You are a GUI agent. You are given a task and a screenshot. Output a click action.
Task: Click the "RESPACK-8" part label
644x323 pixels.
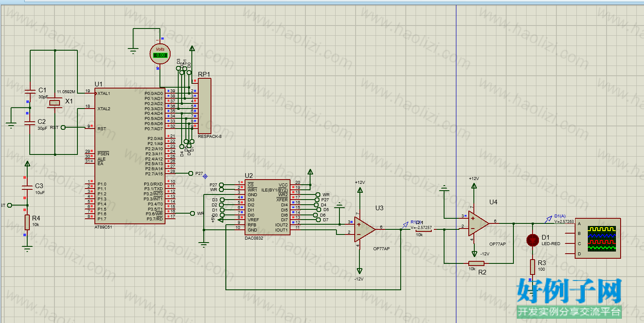click(210, 137)
